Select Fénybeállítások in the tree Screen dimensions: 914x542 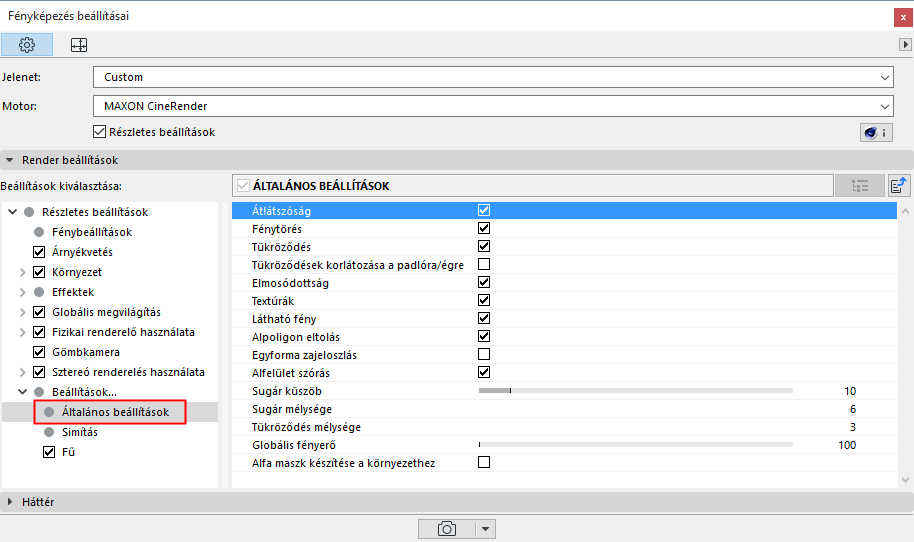92,232
